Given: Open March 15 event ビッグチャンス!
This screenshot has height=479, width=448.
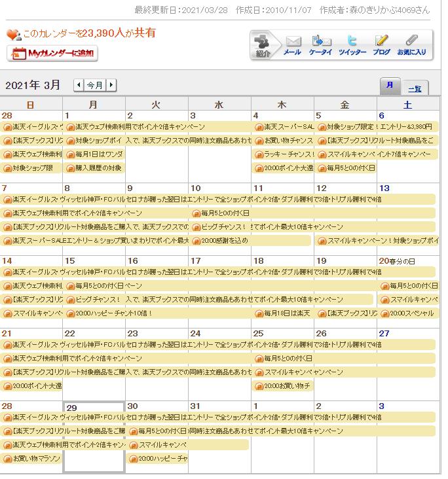Looking at the screenshot, I should tap(94, 300).
